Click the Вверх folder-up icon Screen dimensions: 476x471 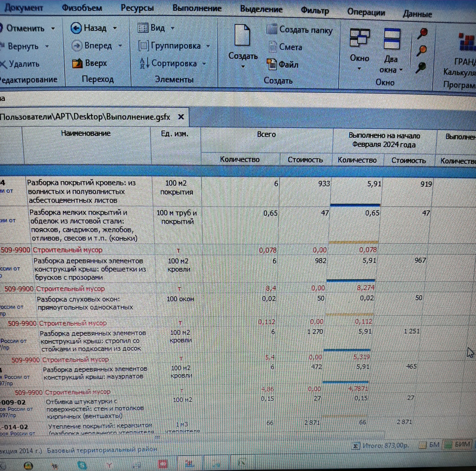pos(77,63)
